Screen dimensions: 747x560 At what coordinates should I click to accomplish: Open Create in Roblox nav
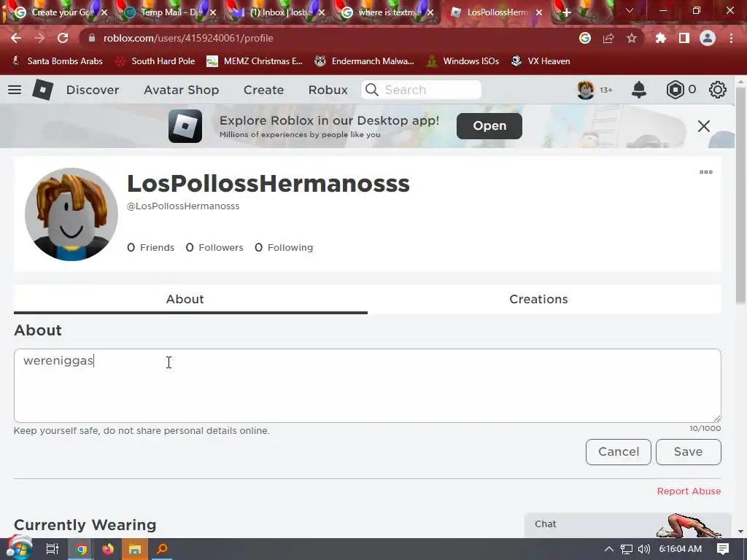pos(263,90)
